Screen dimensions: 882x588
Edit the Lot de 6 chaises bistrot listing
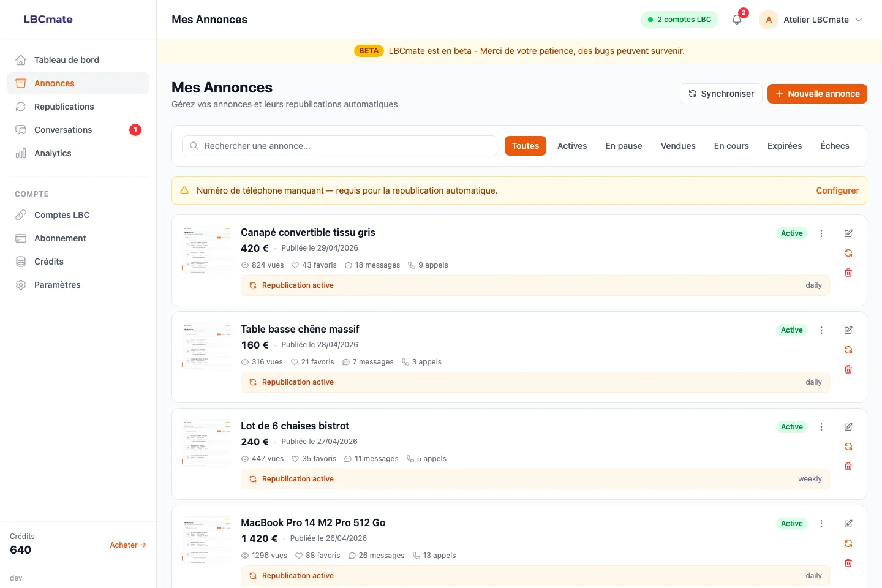pos(848,427)
